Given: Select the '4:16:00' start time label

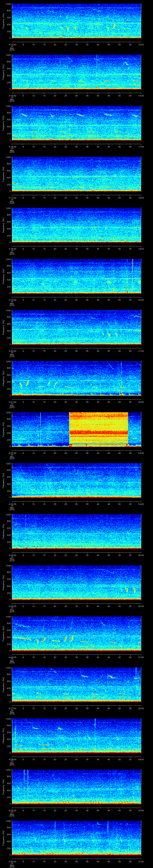Looking at the screenshot, I should coord(12,147).
